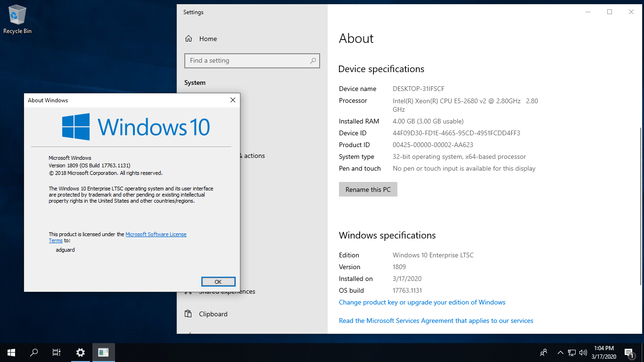Click the 32-bit operating system text

point(459,156)
